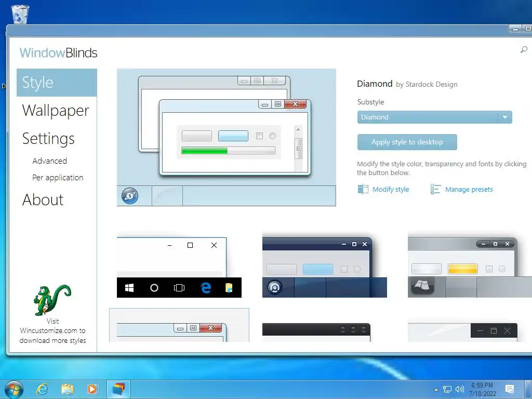Click the Manage presets icon
This screenshot has width=532, height=399.
point(435,189)
